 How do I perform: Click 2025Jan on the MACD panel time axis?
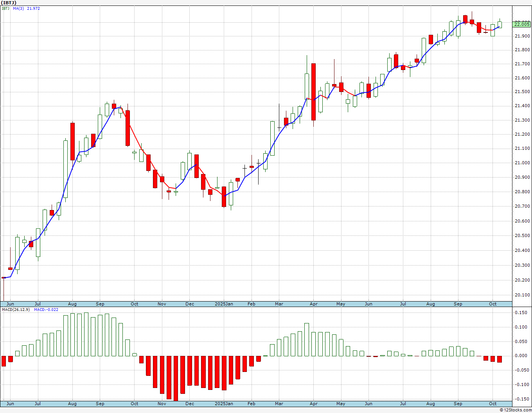[x=224, y=404]
